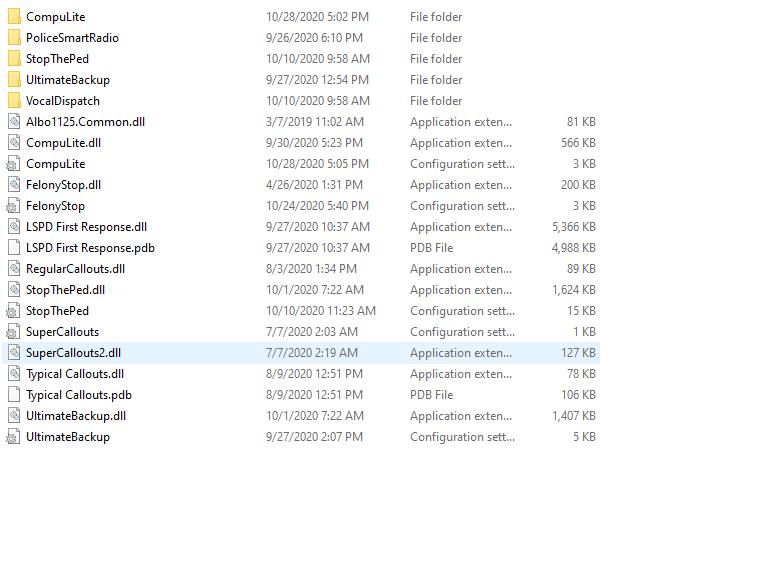
Task: Click the UltimateBackup.dll file icon
Action: (14, 416)
